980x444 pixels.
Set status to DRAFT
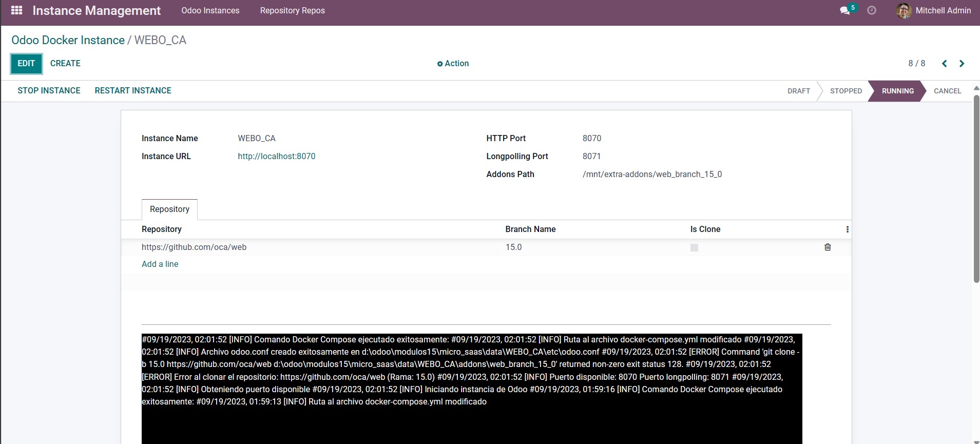coord(799,91)
